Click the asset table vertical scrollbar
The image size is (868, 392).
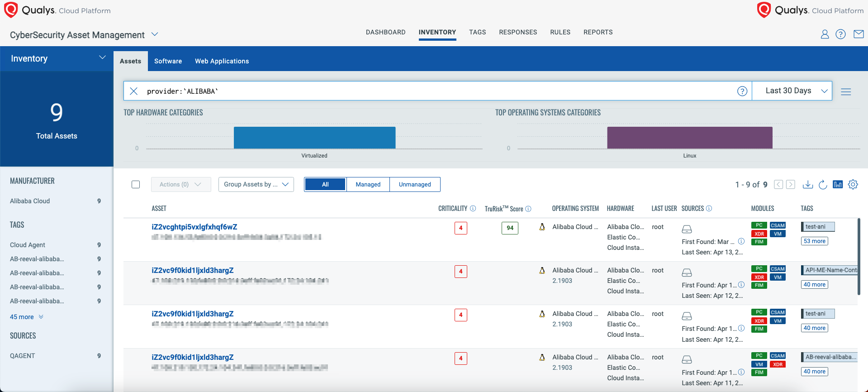tap(859, 257)
